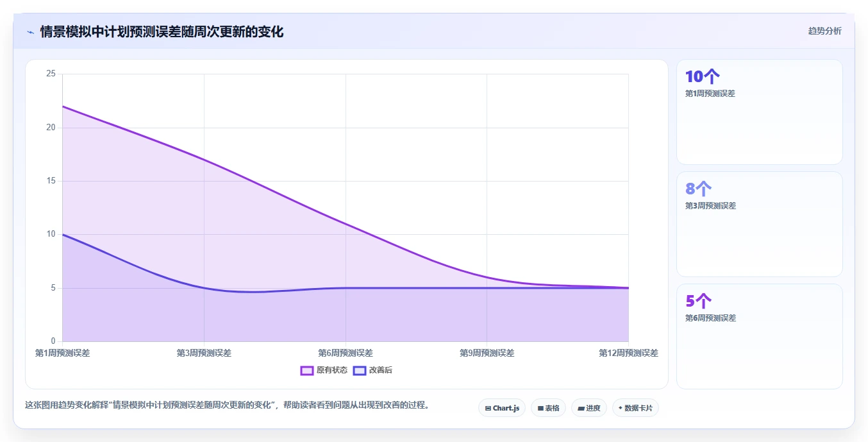Click x-axis label 第3周预测误差
Viewport: 868px width, 442px height.
[204, 353]
